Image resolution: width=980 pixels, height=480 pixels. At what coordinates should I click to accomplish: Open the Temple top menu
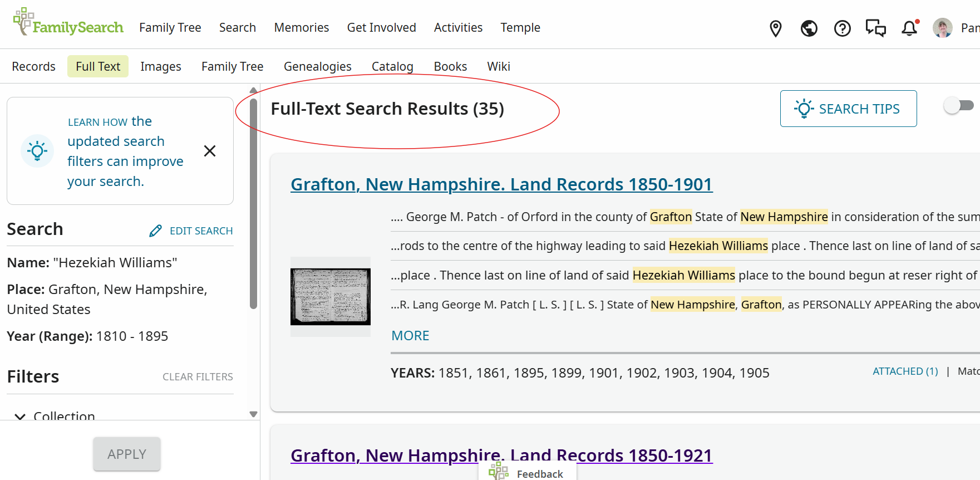[520, 28]
